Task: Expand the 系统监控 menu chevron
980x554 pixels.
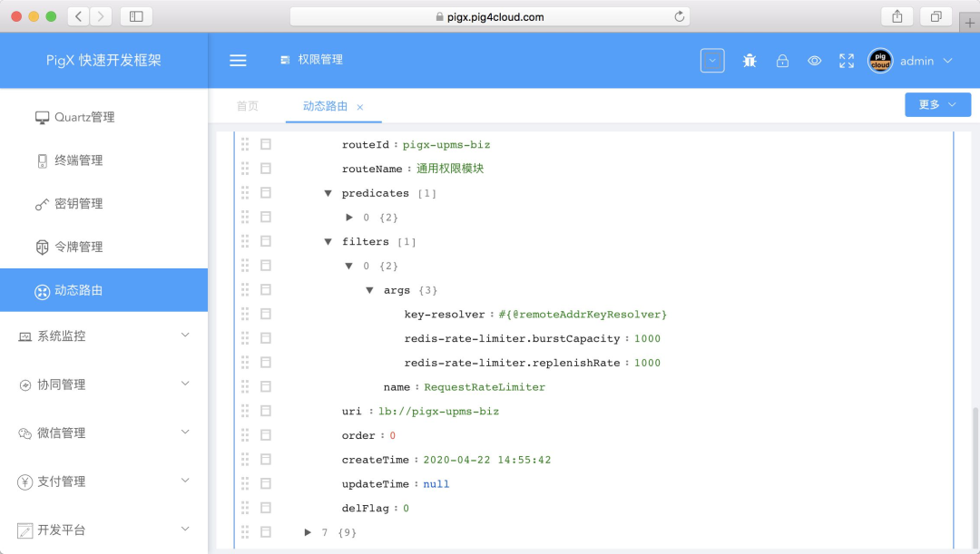Action: pyautogui.click(x=184, y=335)
